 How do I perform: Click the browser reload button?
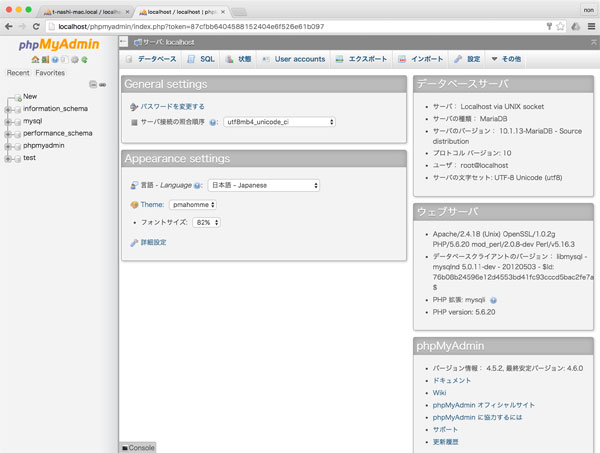[x=36, y=26]
